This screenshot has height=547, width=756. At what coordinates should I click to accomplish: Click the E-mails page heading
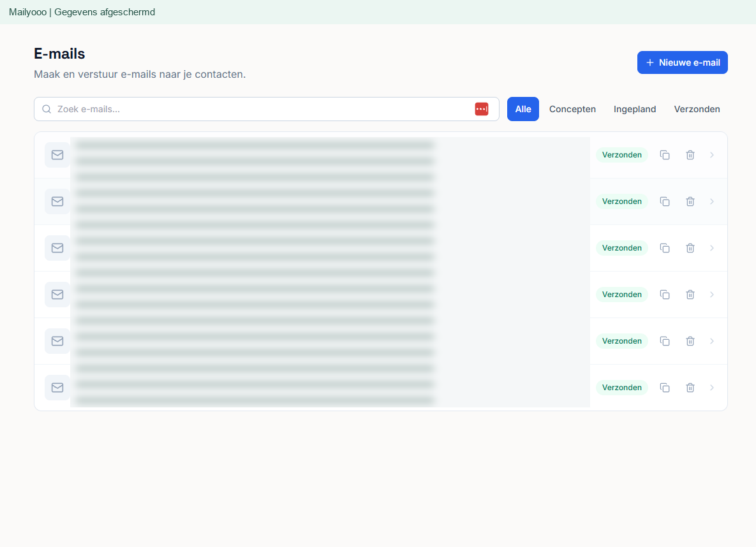point(59,54)
